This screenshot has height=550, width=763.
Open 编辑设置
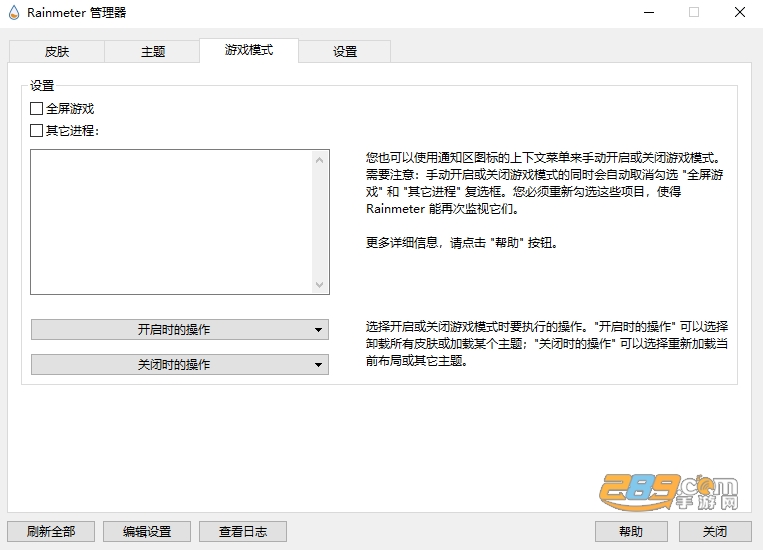coord(147,532)
